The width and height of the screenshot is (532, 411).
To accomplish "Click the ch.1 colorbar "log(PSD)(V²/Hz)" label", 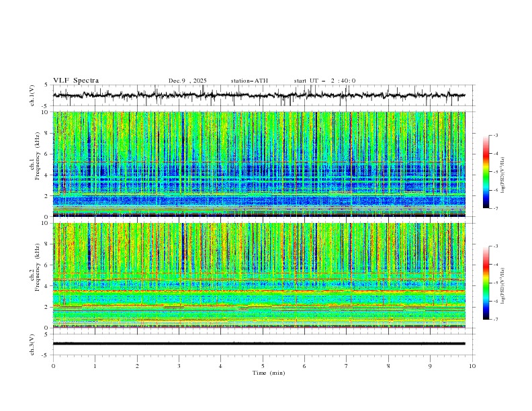I will pos(503,175).
